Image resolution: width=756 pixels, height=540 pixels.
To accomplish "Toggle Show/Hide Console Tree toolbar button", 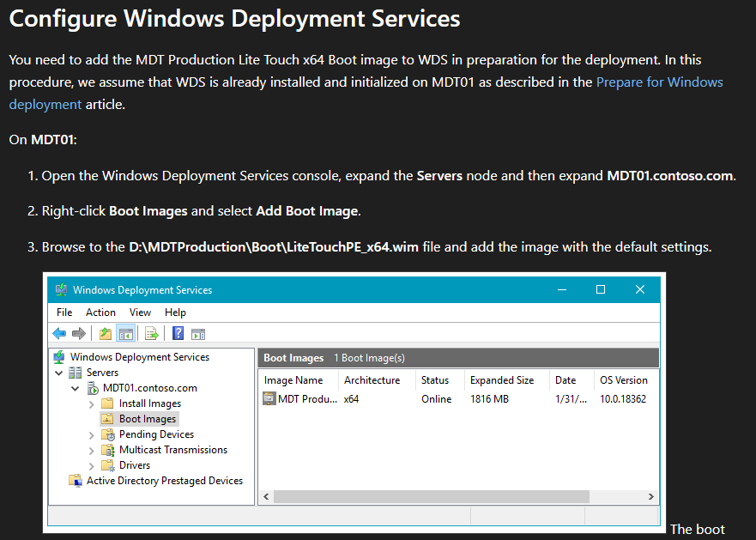I will 125,334.
